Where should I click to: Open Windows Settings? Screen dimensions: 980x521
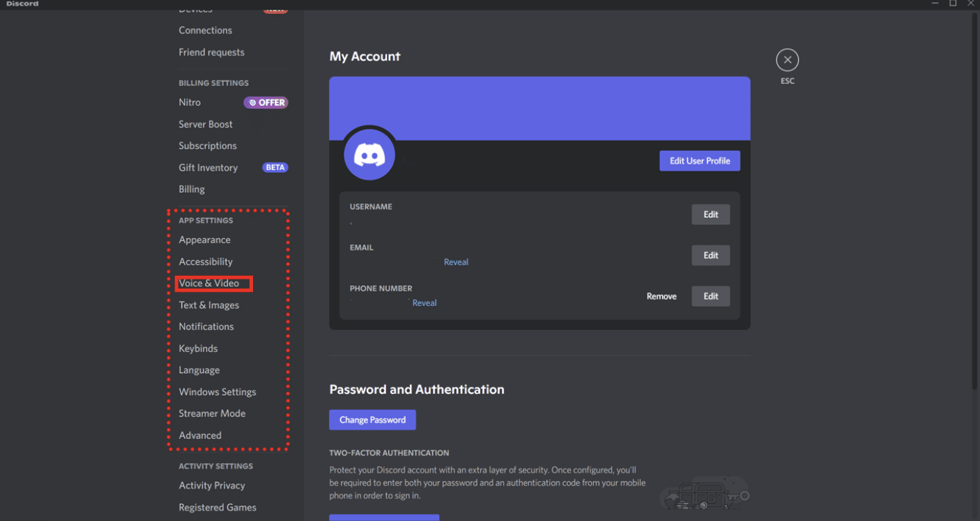pyautogui.click(x=217, y=391)
